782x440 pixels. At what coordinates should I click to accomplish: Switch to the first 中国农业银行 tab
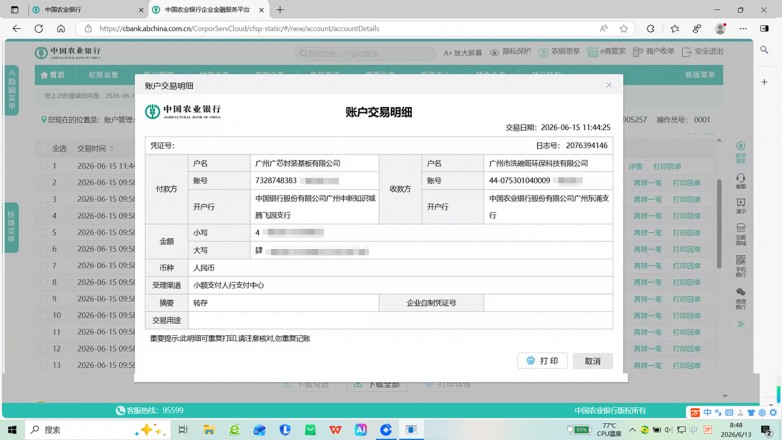(x=87, y=9)
